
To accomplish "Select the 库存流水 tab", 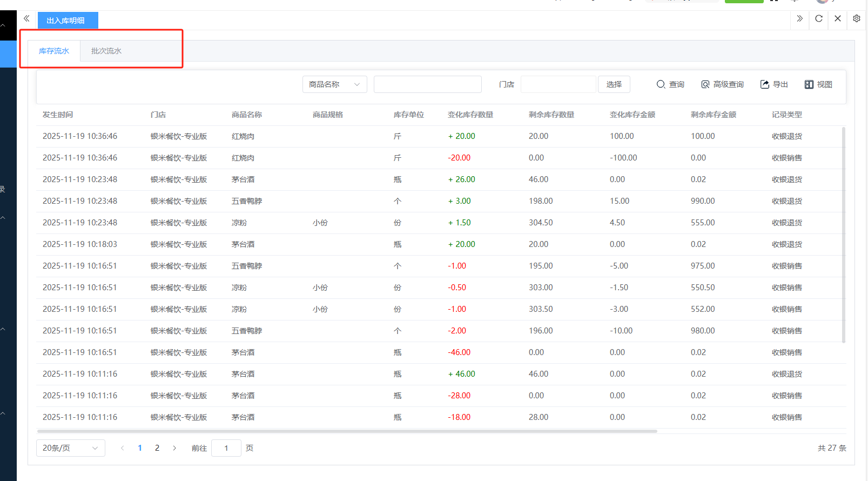I will 54,51.
